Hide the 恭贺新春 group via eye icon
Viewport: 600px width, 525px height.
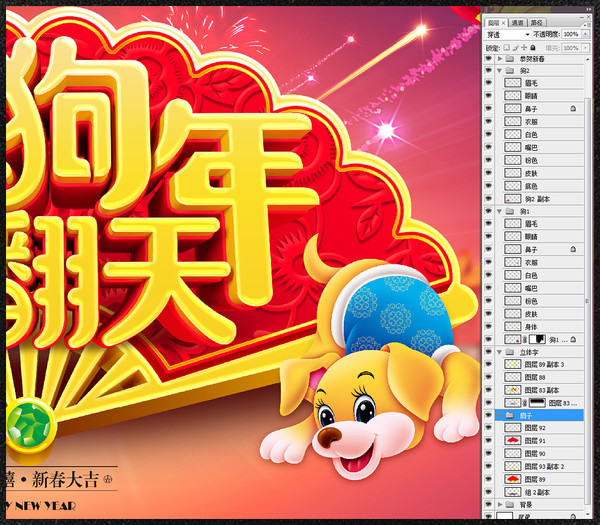[488, 59]
